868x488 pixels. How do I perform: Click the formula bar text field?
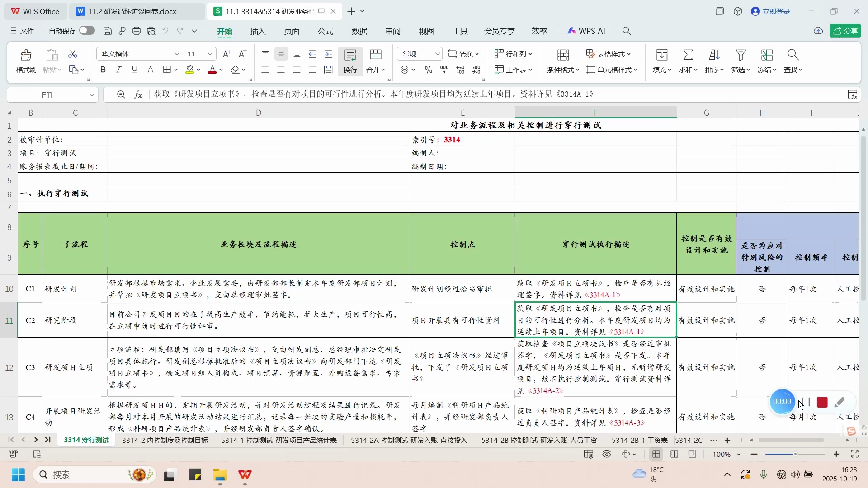(497, 94)
